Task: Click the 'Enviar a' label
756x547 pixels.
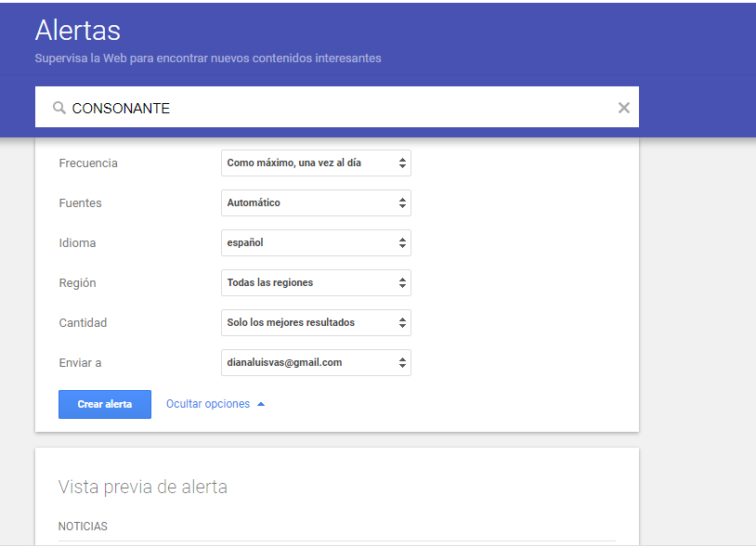Action: [x=80, y=362]
